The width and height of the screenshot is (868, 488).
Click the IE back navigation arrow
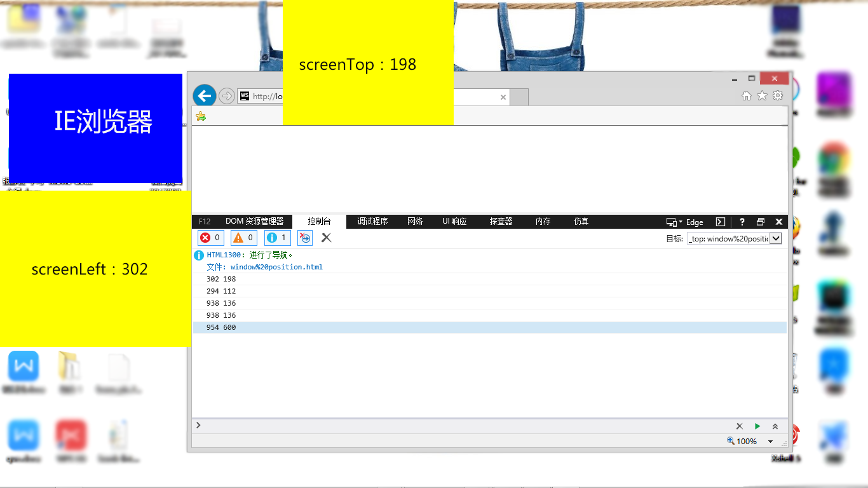tap(204, 96)
